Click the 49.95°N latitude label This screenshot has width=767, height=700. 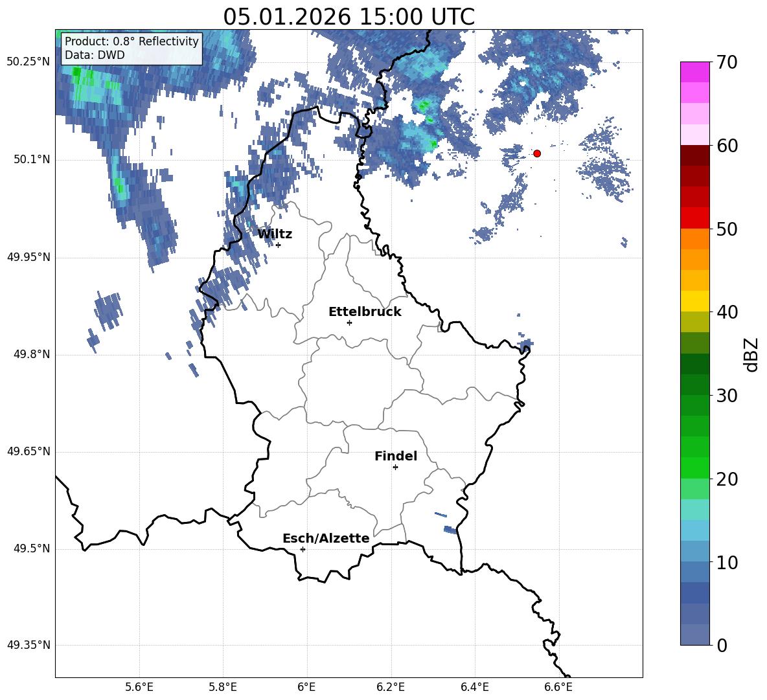click(29, 257)
